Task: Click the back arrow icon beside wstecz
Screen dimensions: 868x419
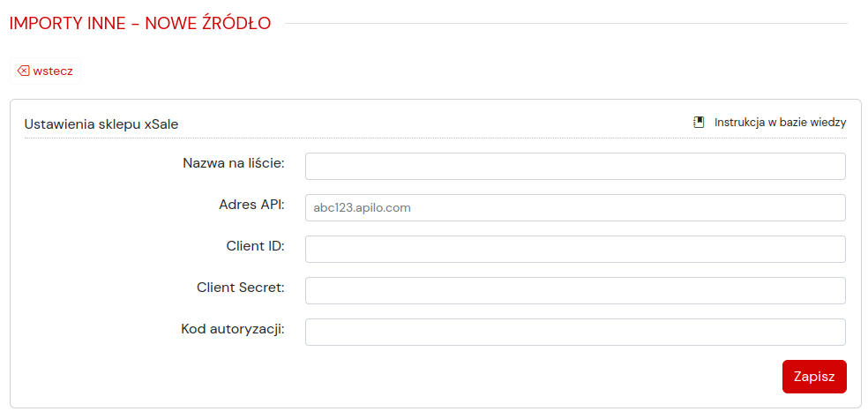Action: point(23,71)
